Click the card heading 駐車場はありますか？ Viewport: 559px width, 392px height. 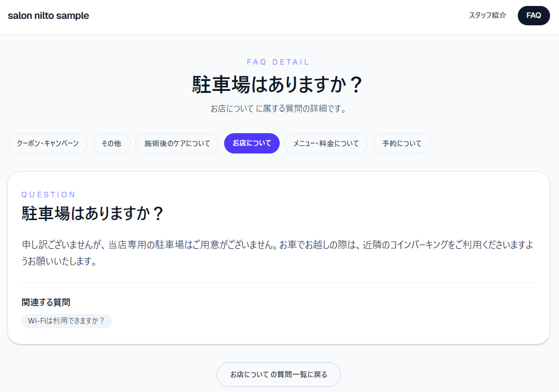[93, 214]
